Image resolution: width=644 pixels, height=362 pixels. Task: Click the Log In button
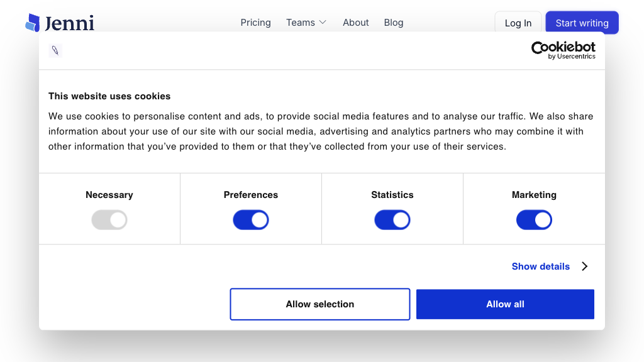click(x=518, y=23)
